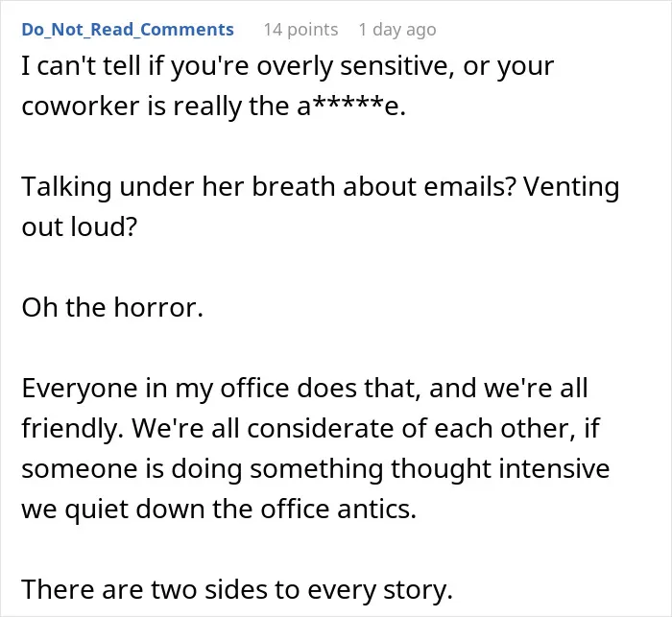Click the line 'There are two sides to every story.'
Image resolution: width=672 pixels, height=617 pixels.
(x=237, y=589)
